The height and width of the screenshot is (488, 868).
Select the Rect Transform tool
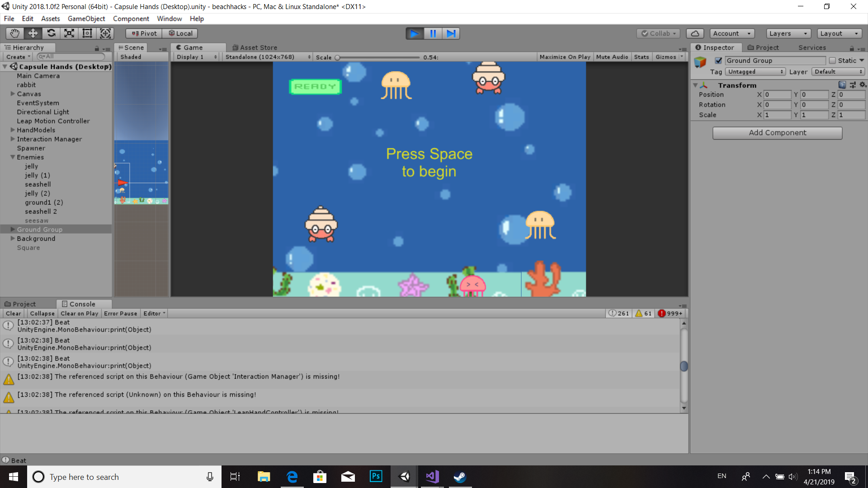[87, 33]
